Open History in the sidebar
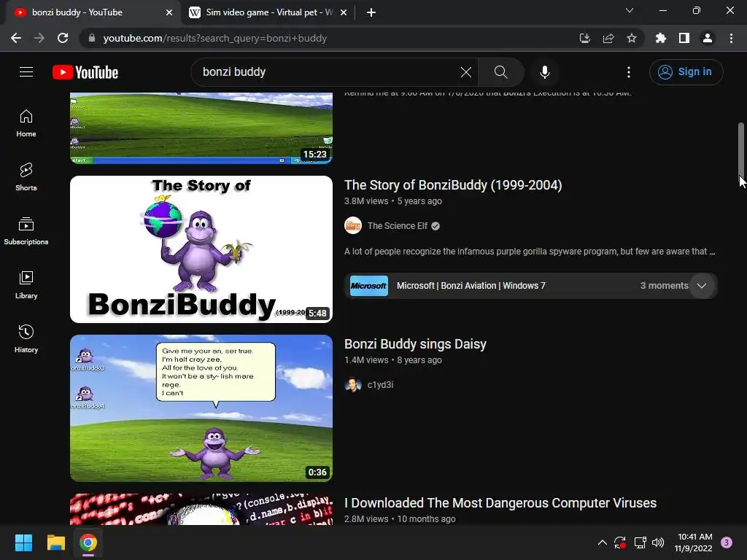747x560 pixels. tap(26, 338)
